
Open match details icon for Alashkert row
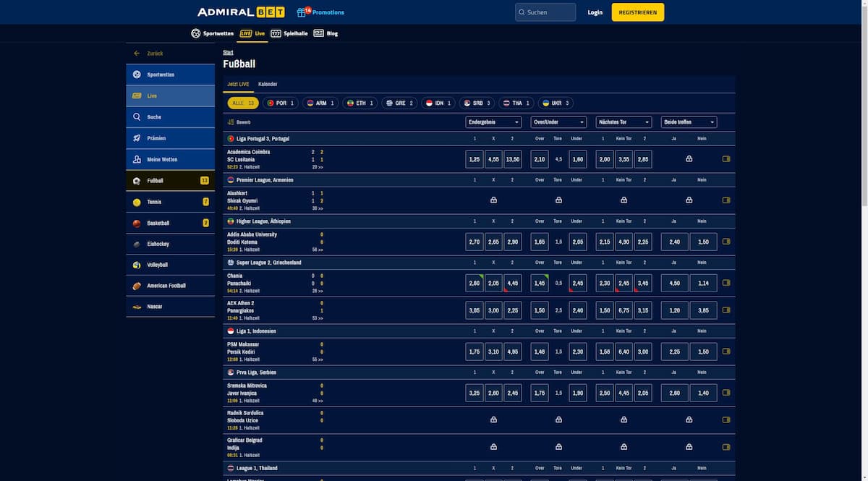click(x=726, y=200)
